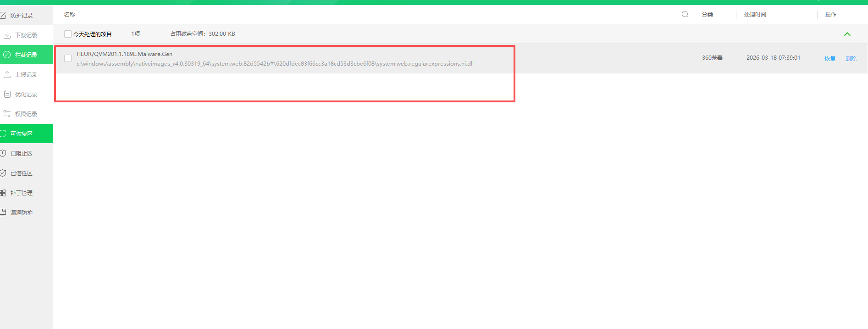Click the 分类 column header
This screenshot has height=329, width=868.
click(x=708, y=15)
